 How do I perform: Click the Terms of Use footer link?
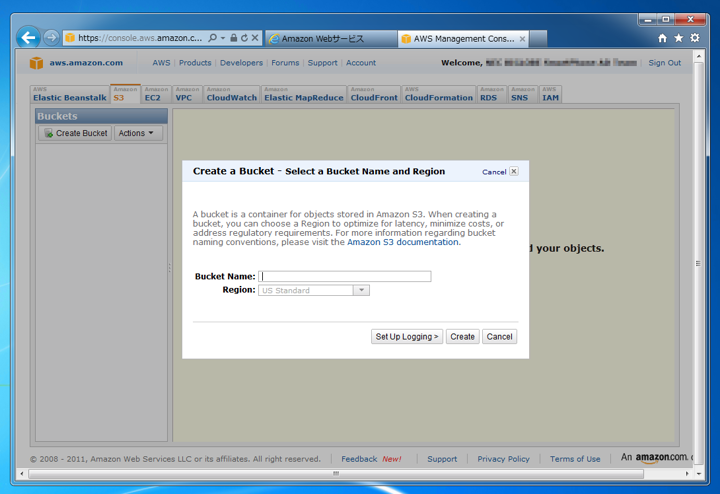click(x=575, y=459)
